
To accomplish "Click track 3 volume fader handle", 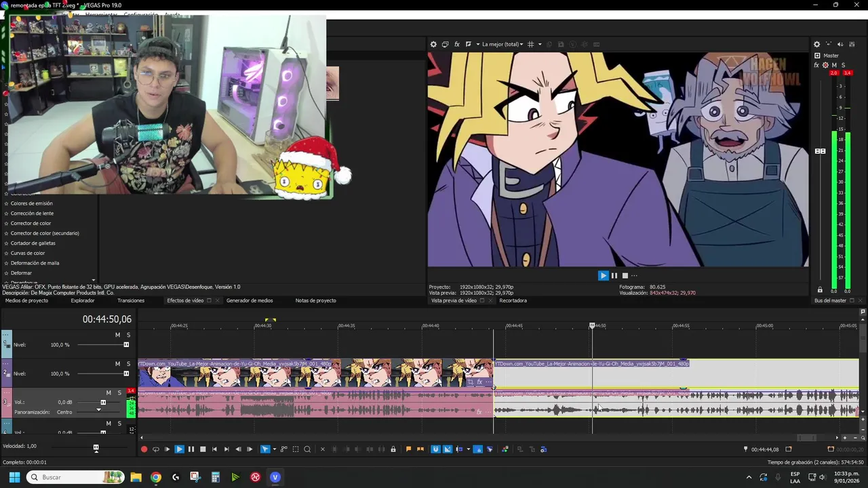I will 103,403.
